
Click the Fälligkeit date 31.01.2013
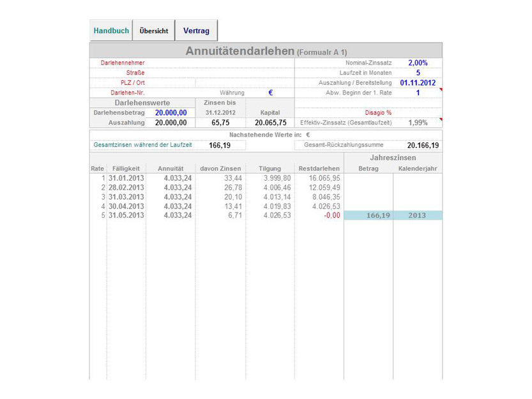click(x=126, y=177)
